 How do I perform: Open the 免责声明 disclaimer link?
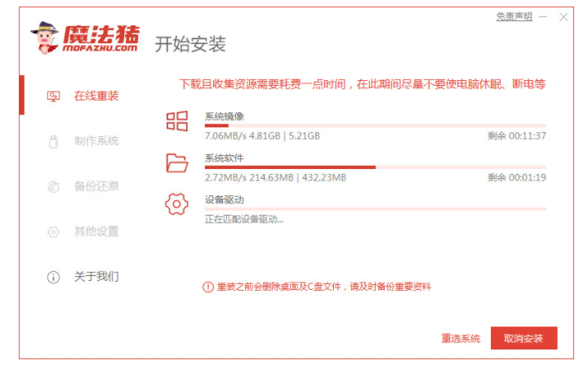pyautogui.click(x=514, y=16)
